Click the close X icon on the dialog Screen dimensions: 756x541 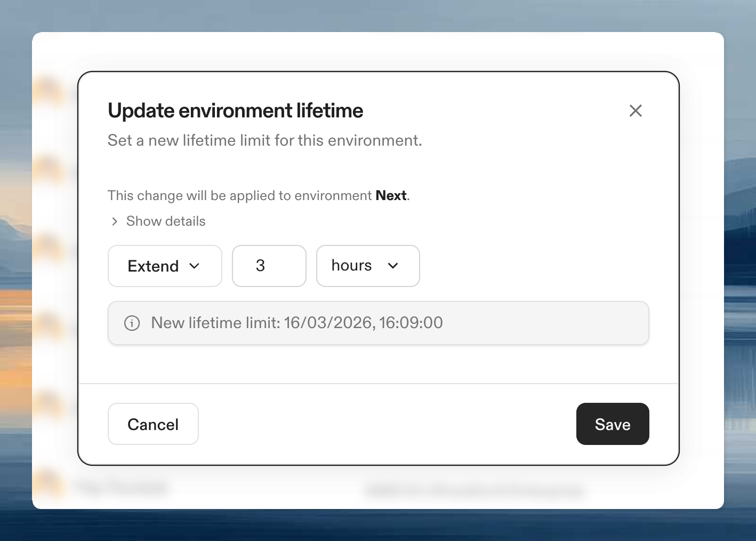tap(636, 111)
